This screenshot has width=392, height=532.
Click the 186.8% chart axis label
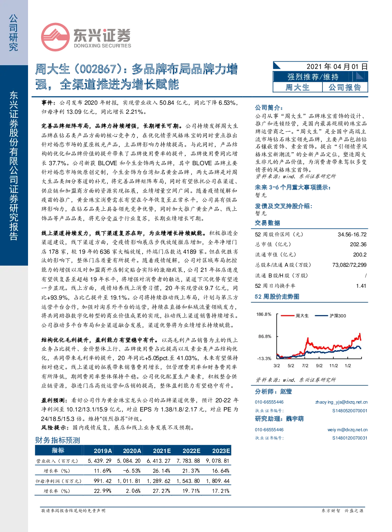pyautogui.click(x=264, y=315)
